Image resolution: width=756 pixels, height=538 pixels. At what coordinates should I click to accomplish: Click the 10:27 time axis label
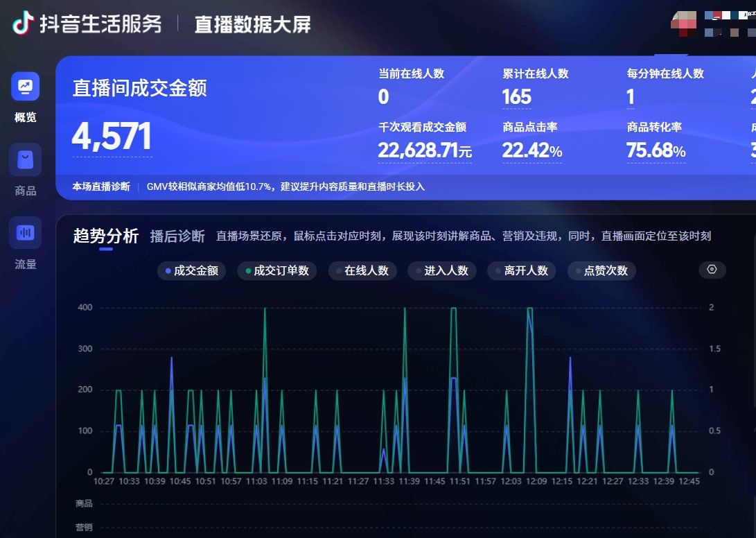[x=104, y=481]
